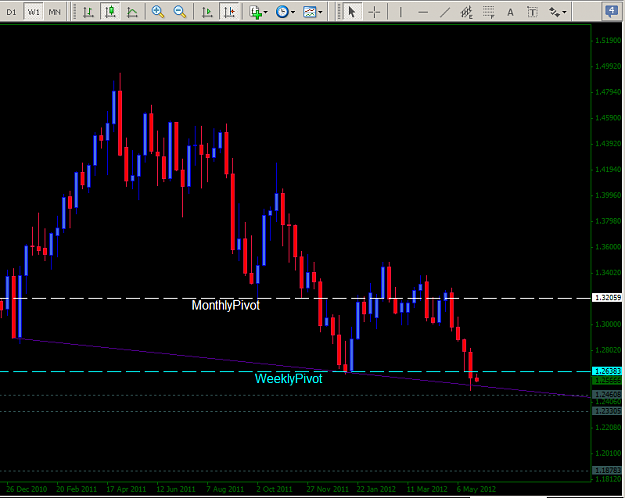Expand the Periods dropdown arrow
625x498 pixels.
click(x=293, y=12)
